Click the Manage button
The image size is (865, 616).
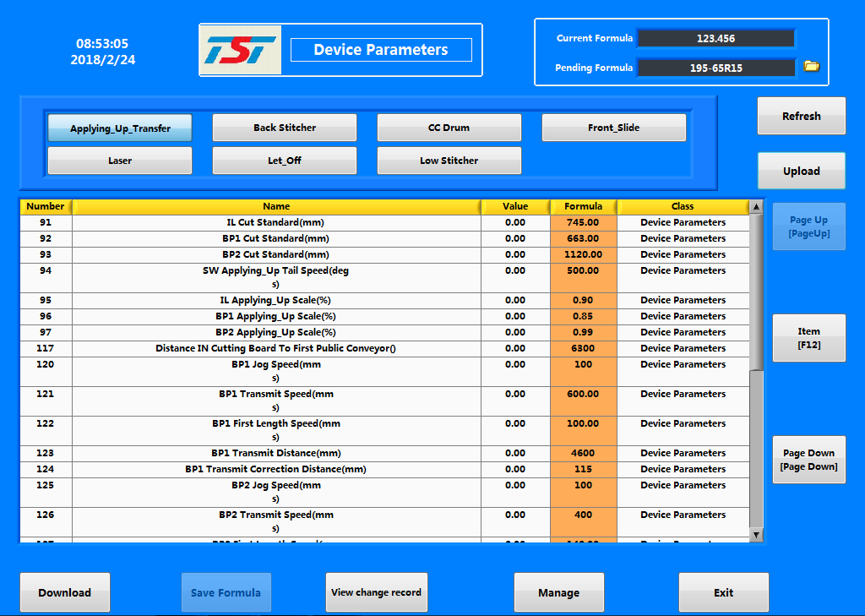coord(558,592)
